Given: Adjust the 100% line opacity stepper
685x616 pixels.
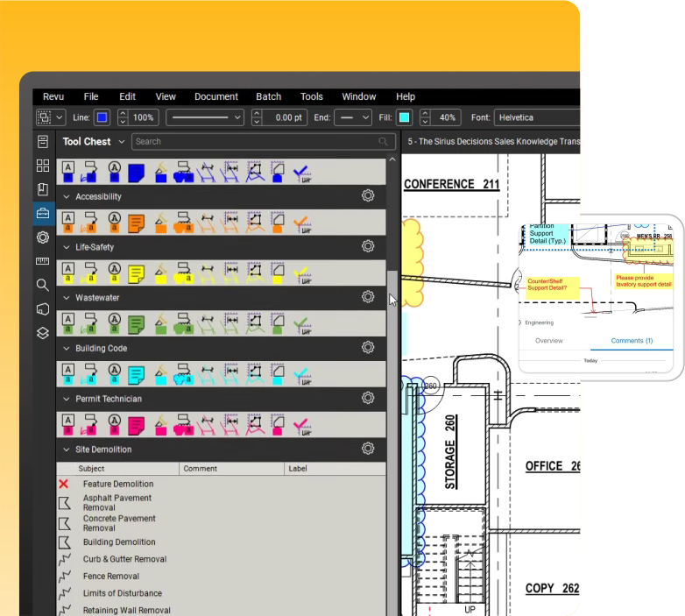Looking at the screenshot, I should (x=123, y=117).
